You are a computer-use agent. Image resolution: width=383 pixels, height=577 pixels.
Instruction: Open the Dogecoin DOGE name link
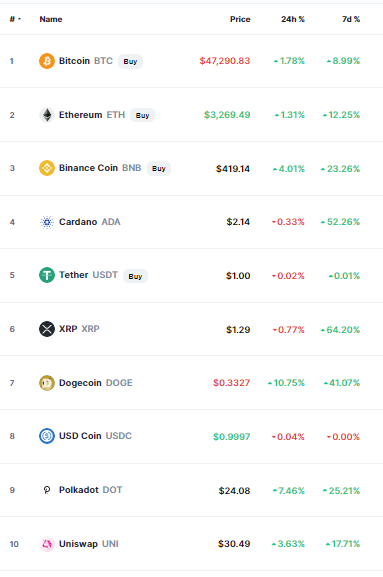pos(96,383)
